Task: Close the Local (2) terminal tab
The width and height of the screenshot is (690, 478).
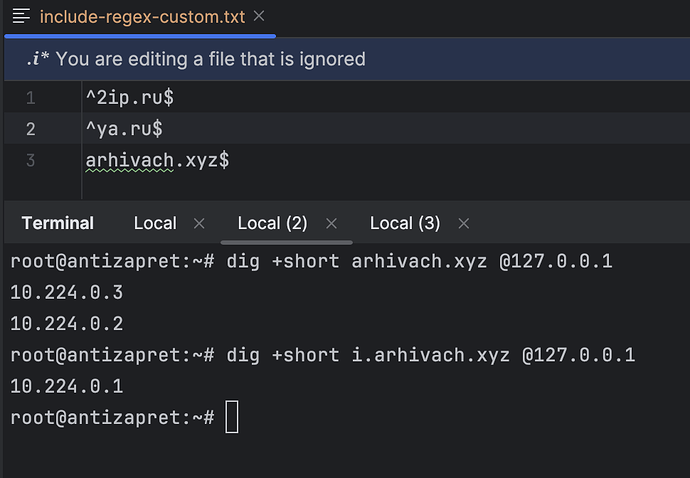Action: tap(331, 224)
